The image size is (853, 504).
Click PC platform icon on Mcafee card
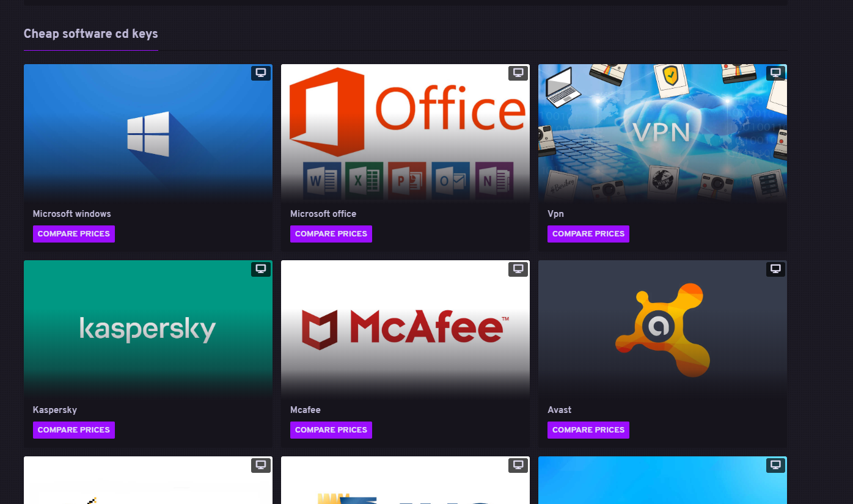(x=518, y=269)
